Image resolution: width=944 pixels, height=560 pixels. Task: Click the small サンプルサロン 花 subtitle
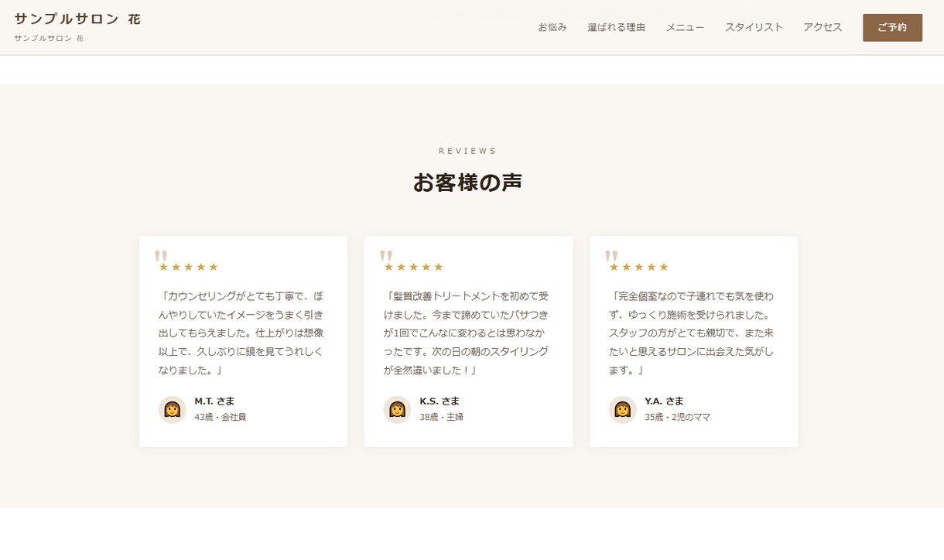(x=49, y=38)
